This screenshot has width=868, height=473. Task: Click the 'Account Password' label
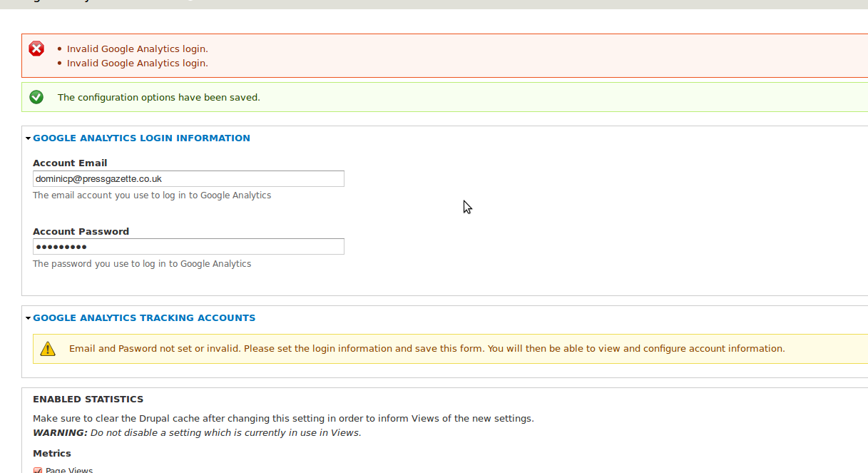81,232
